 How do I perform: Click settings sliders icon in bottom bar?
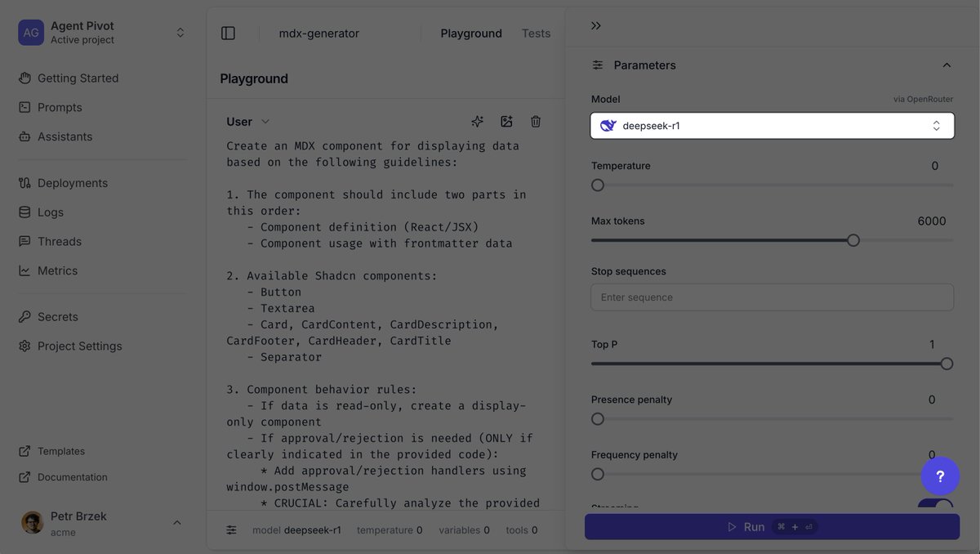click(232, 530)
